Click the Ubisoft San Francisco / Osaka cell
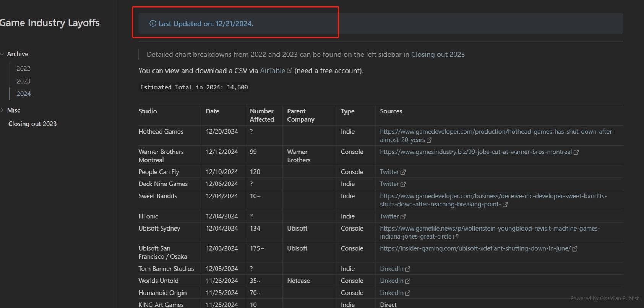This screenshot has width=644, height=308. tap(163, 252)
